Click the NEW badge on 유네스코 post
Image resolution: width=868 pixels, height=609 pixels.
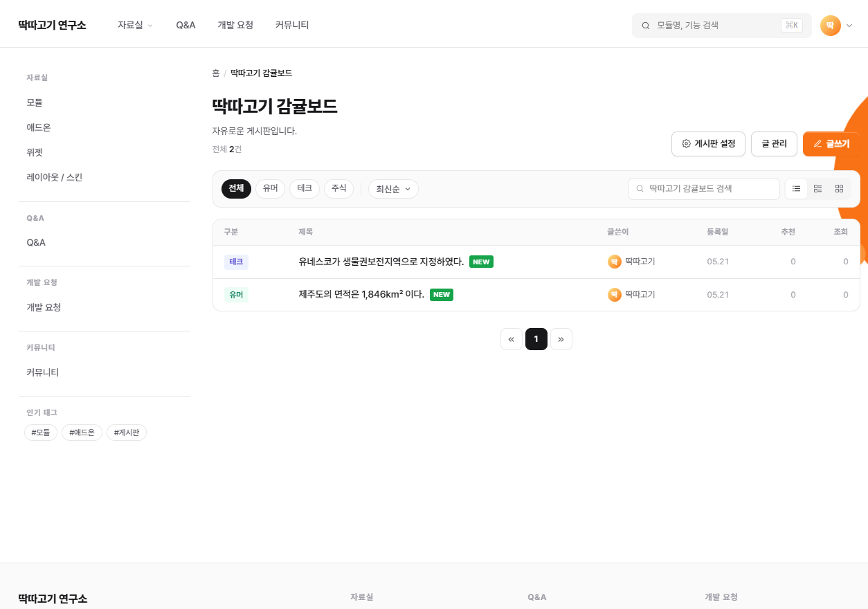pos(481,262)
